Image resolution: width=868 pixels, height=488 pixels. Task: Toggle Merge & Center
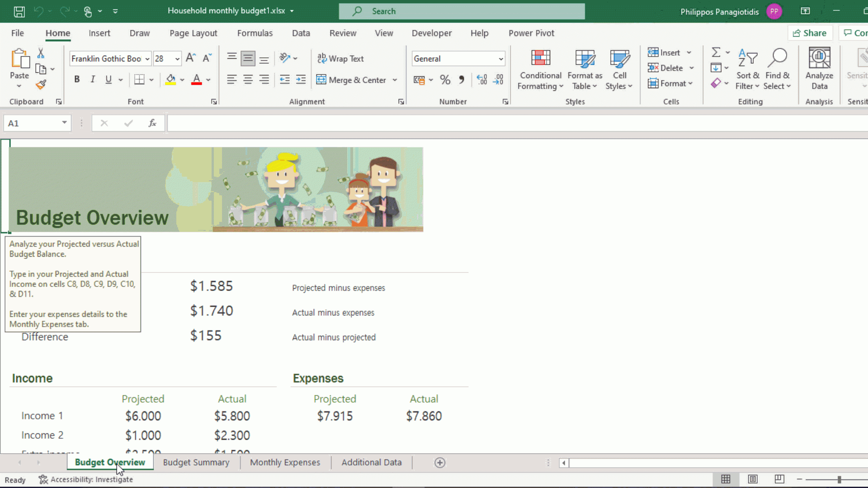tap(353, 80)
